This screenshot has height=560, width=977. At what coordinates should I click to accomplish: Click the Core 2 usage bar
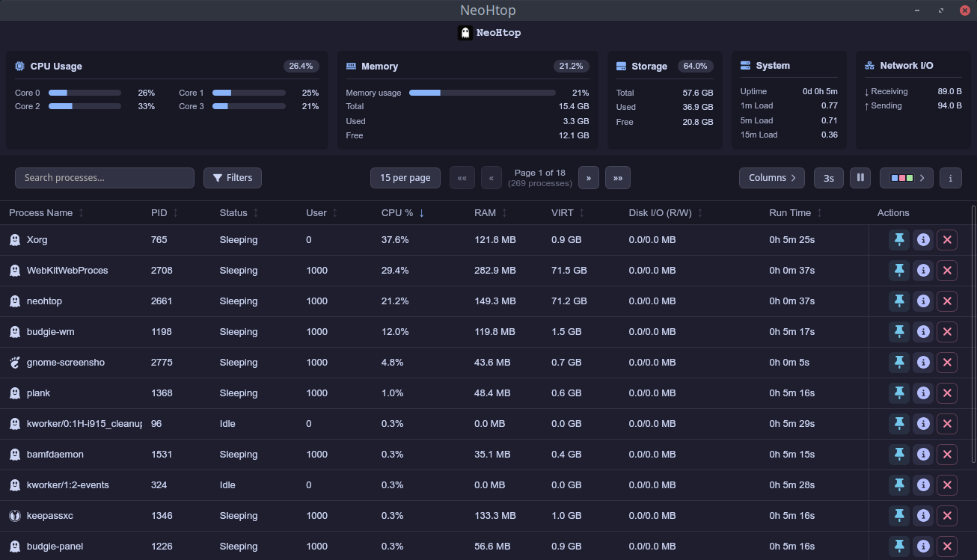coord(85,106)
